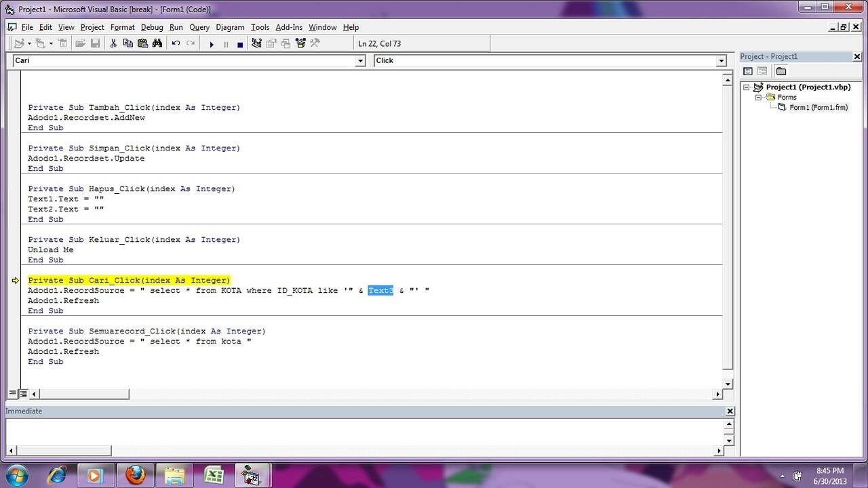Click the Add Standard EXE Project icon

tap(18, 43)
